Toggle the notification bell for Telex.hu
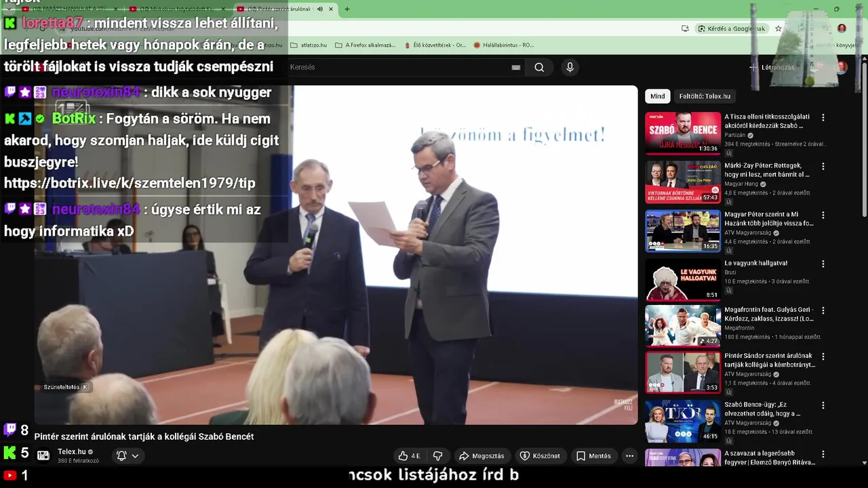Screen dimensions: 868x488 pos(121,456)
